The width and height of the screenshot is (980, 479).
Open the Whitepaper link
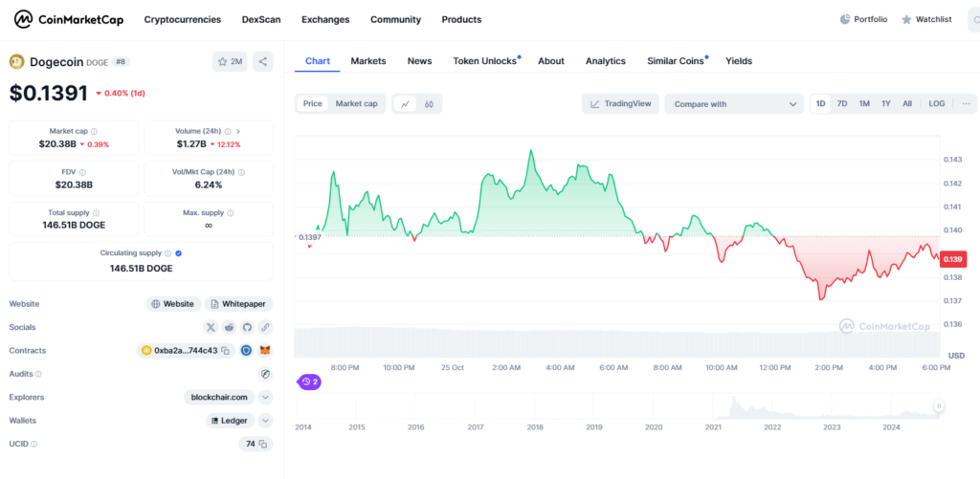coord(239,304)
